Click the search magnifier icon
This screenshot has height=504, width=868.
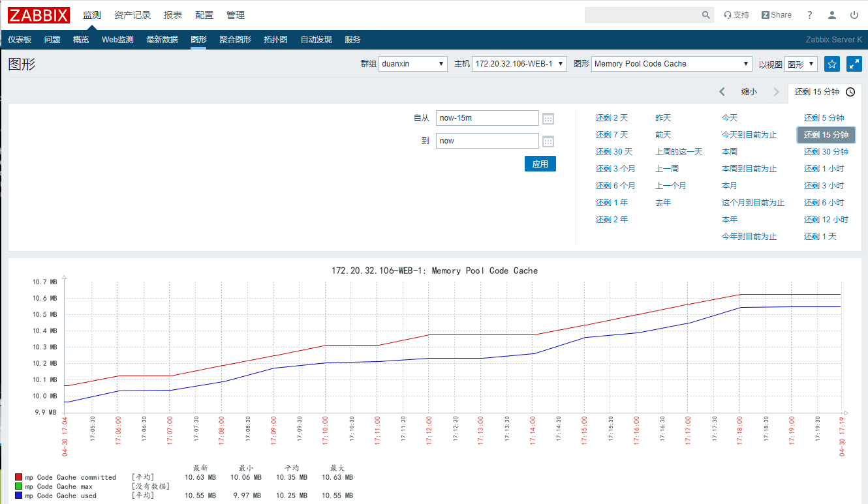tap(706, 15)
